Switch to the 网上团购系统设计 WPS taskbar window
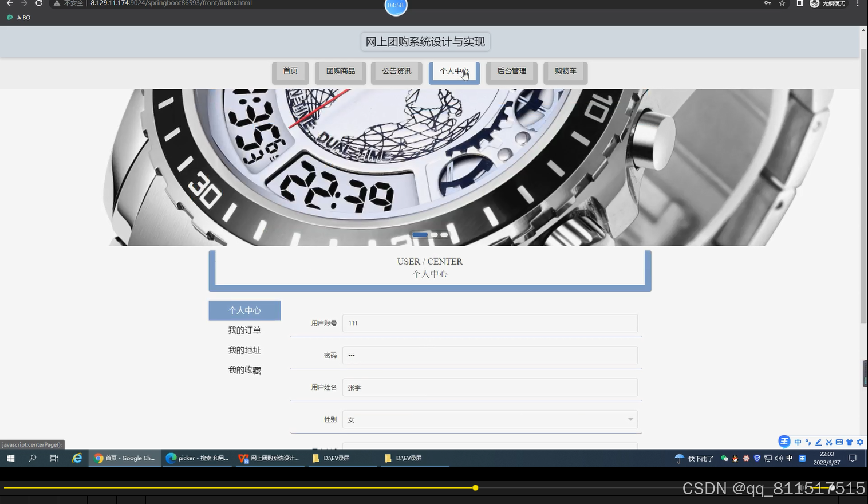 coord(269,458)
